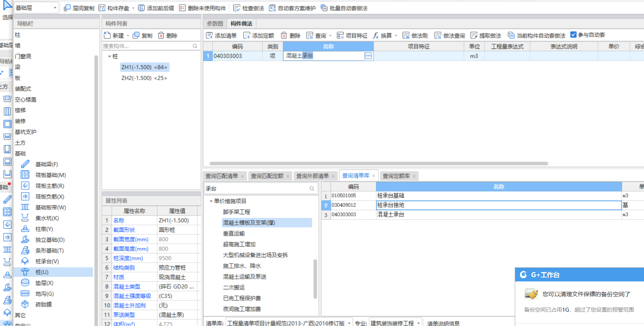Click 复制 in component list

click(142, 35)
